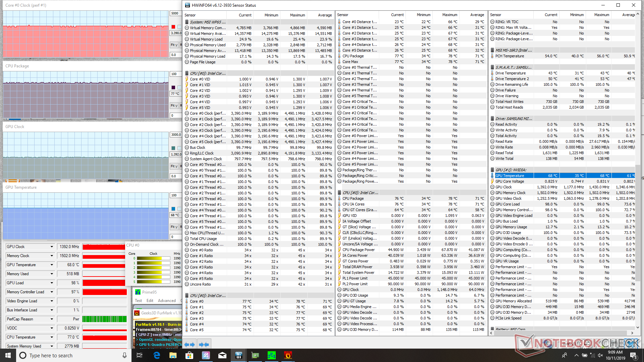Click the FurMark flame window icon
Screen dimensions: 644x362
[x=137, y=313]
